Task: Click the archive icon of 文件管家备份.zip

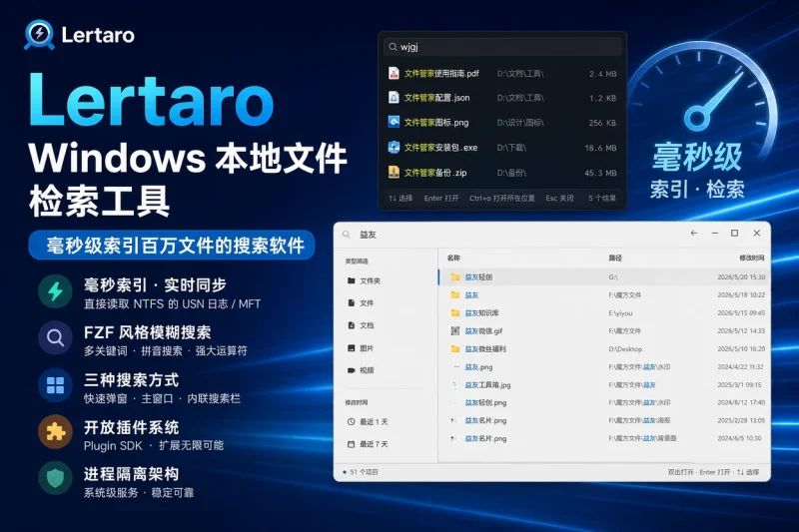Action: (394, 173)
